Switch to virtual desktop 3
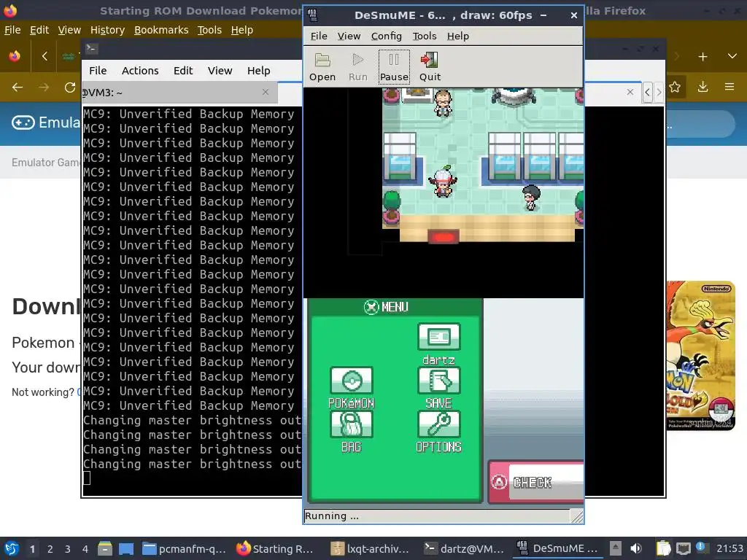This screenshot has height=560, width=747. pyautogui.click(x=68, y=549)
